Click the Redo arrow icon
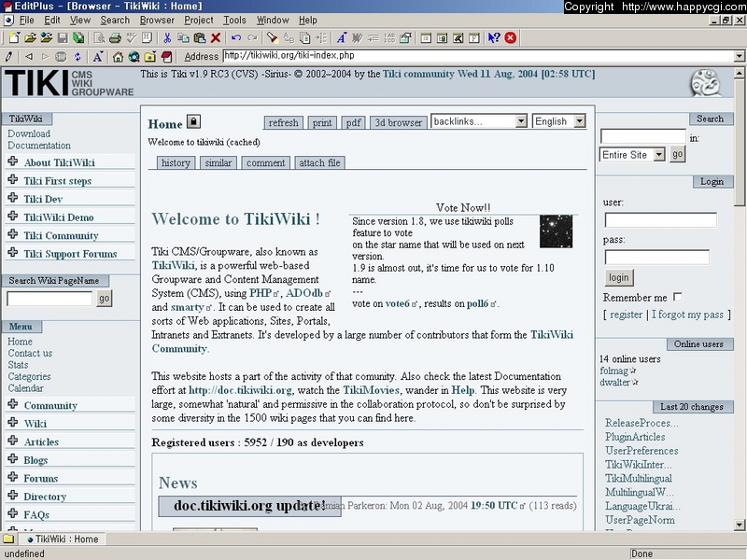Image resolution: width=747 pixels, height=560 pixels. 252,38
